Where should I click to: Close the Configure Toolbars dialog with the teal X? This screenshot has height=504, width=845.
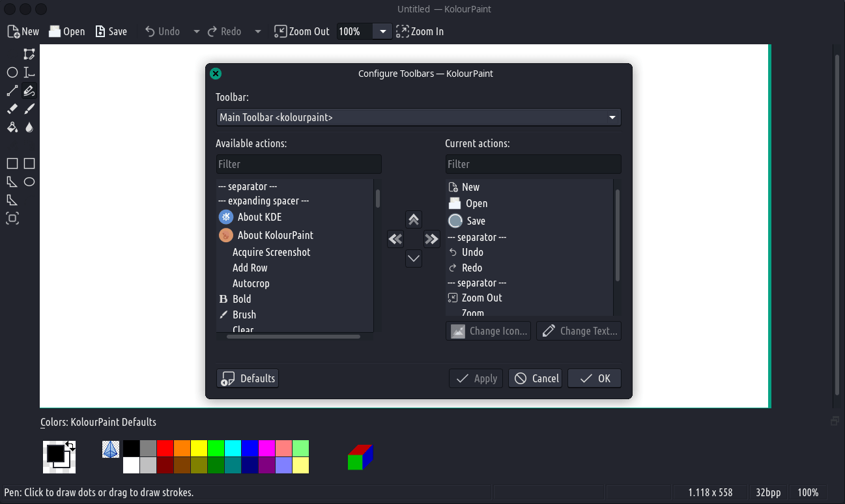216,74
